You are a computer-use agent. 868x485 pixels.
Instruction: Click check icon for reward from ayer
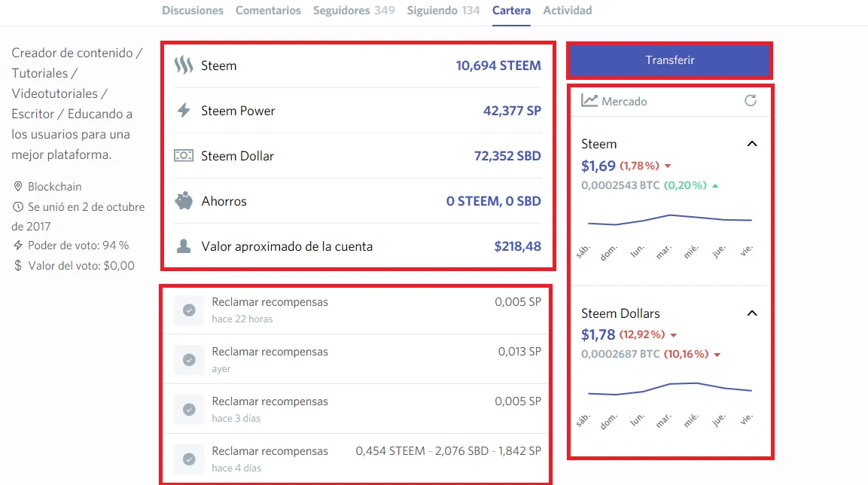click(x=189, y=360)
